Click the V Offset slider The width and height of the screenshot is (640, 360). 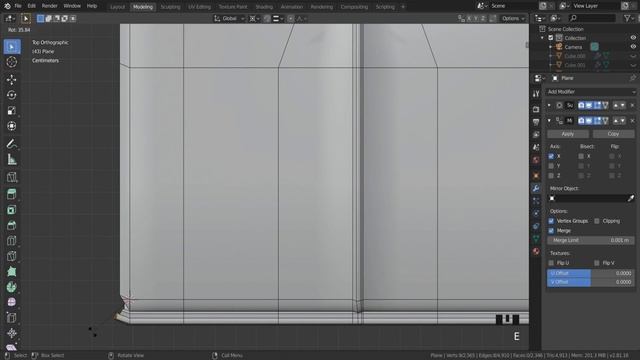pyautogui.click(x=591, y=282)
